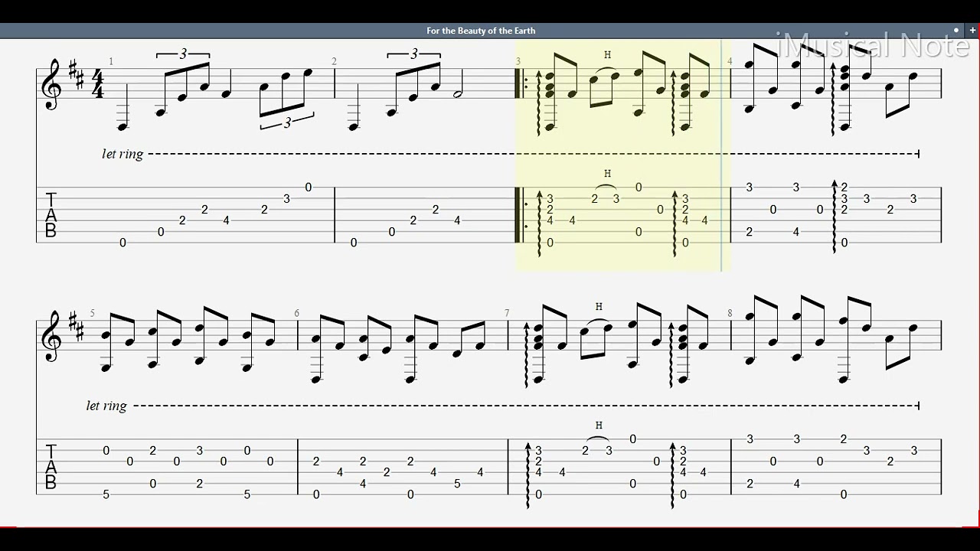Select measure number 8

click(x=730, y=313)
